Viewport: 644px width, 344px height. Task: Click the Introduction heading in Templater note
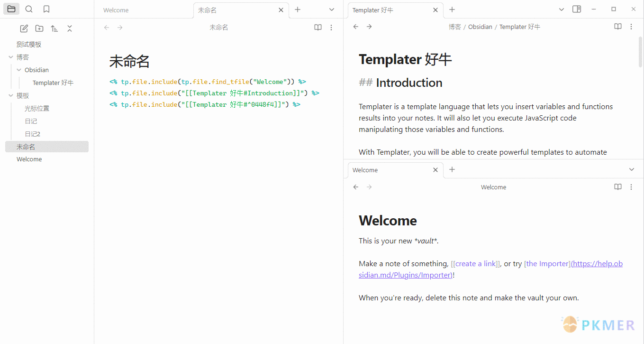pyautogui.click(x=409, y=83)
